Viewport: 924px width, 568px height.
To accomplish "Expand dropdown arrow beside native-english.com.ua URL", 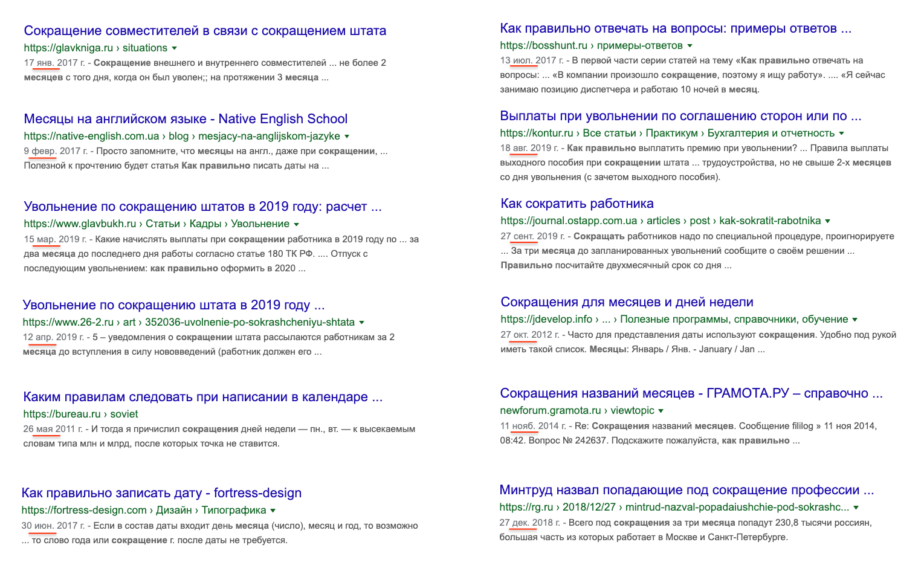I will tap(347, 137).
